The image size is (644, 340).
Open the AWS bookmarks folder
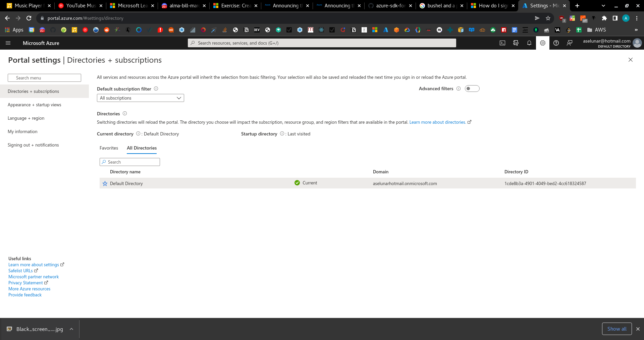597,30
